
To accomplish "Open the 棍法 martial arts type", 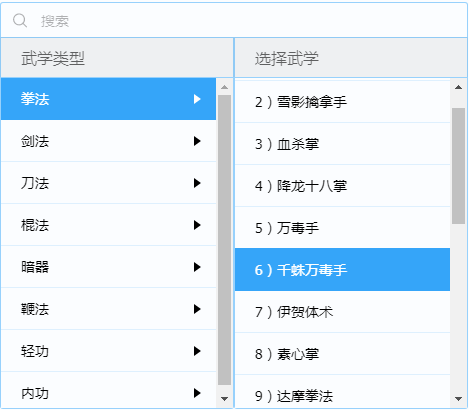I will (109, 225).
